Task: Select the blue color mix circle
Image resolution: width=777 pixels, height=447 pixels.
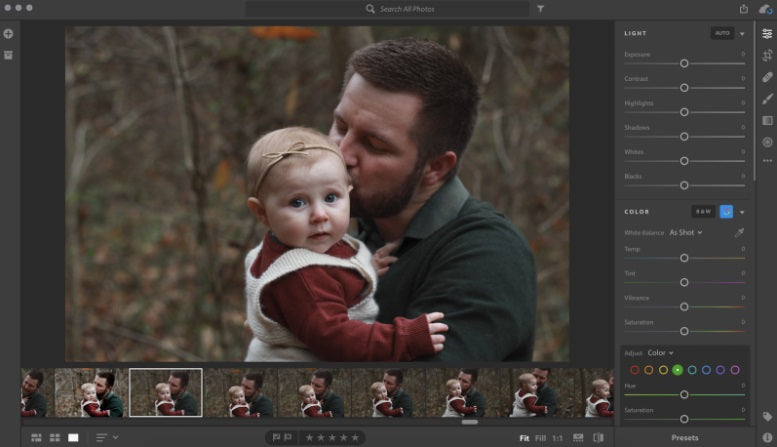Action: 706,370
